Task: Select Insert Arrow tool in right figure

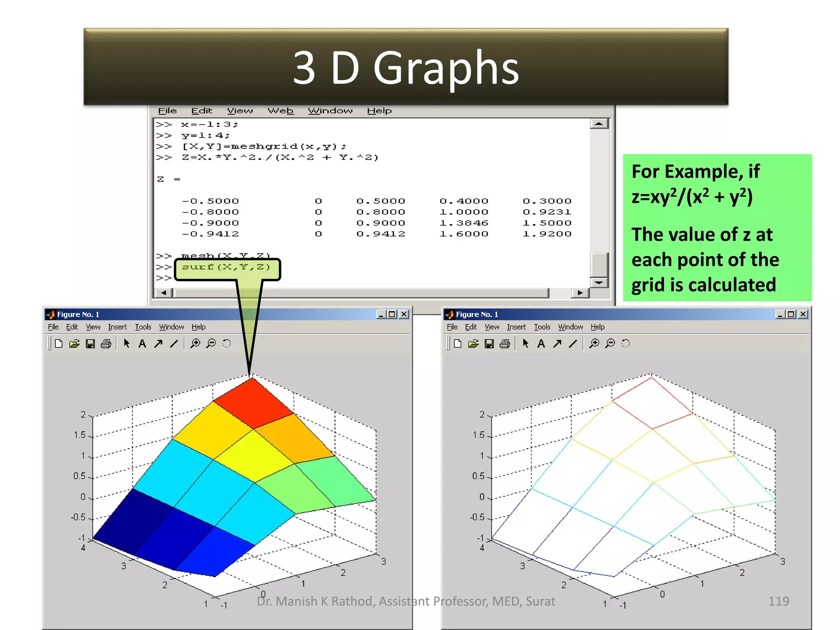Action: click(557, 344)
